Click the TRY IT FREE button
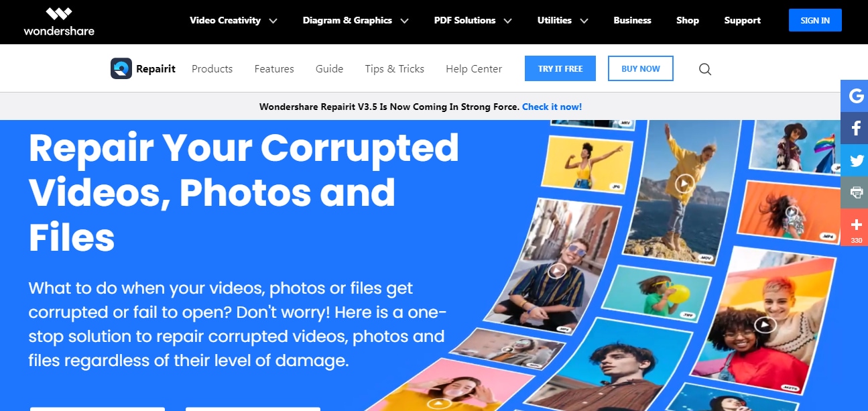Screen dimensions: 868x411 pyautogui.click(x=560, y=68)
